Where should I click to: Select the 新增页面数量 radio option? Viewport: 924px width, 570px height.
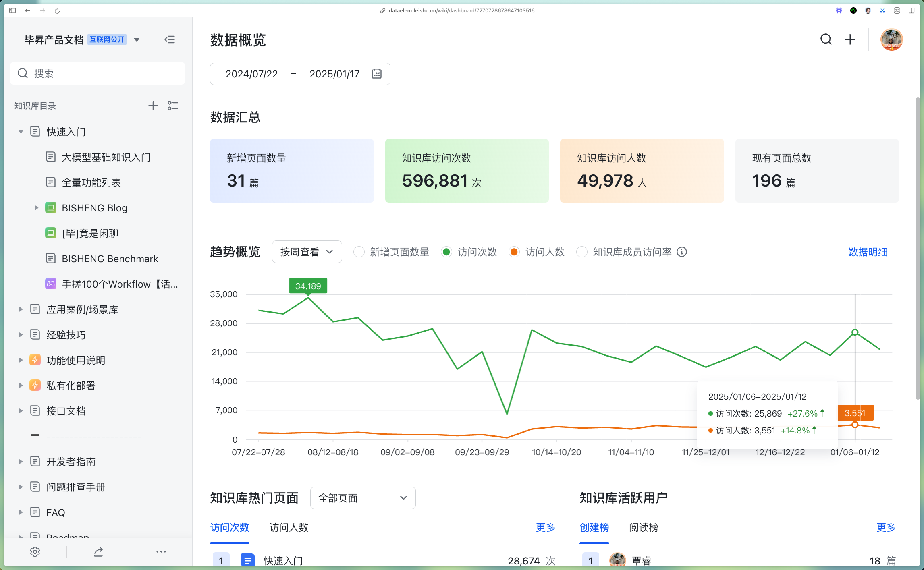(359, 252)
